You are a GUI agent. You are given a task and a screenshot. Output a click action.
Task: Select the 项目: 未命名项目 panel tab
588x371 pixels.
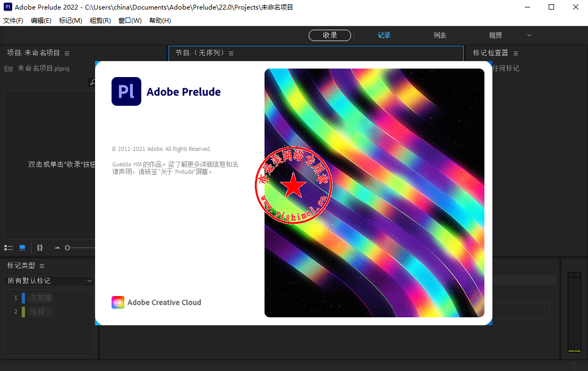click(x=33, y=53)
